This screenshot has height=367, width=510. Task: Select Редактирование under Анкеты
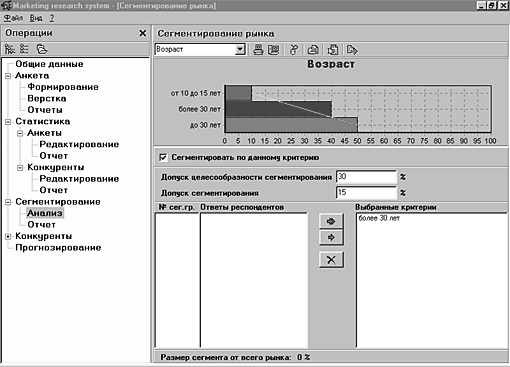tap(79, 144)
